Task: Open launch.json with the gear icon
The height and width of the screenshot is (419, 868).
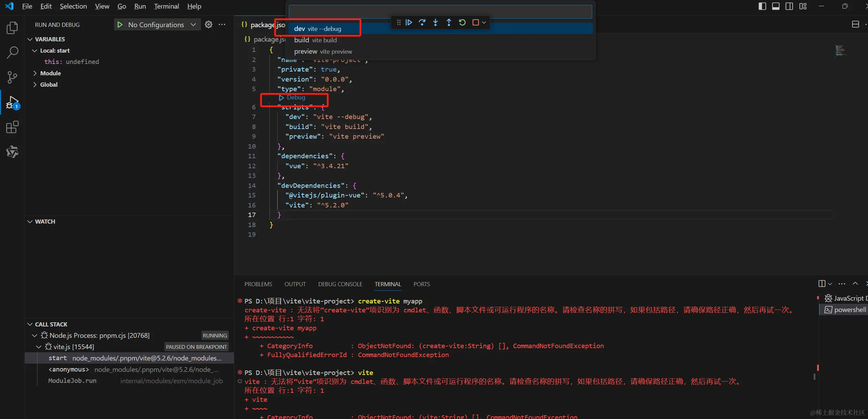Action: (x=208, y=24)
